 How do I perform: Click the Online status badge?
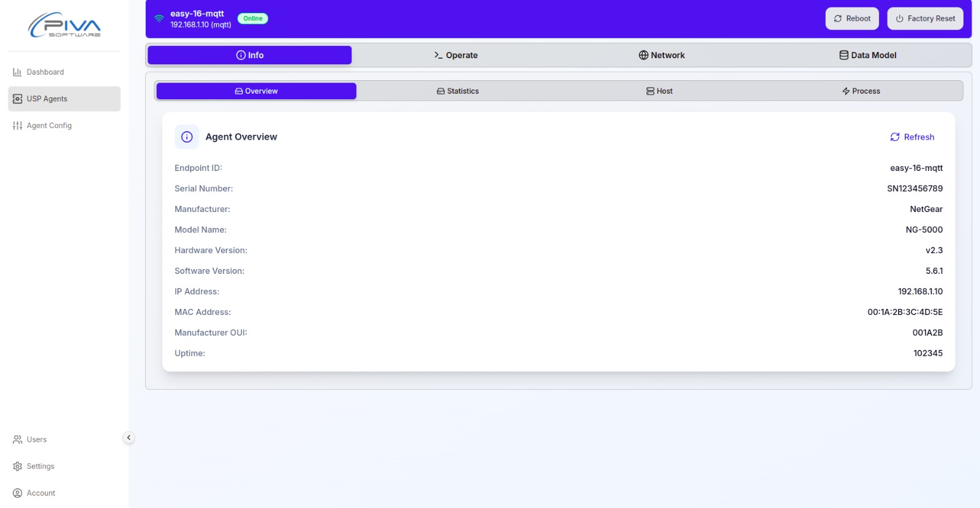click(252, 18)
